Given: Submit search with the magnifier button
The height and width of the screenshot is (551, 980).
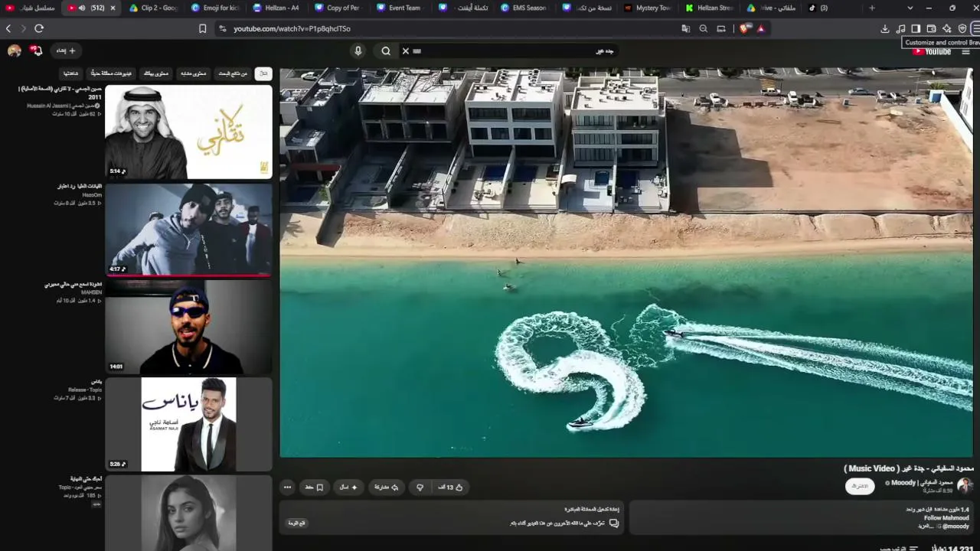Looking at the screenshot, I should point(386,51).
